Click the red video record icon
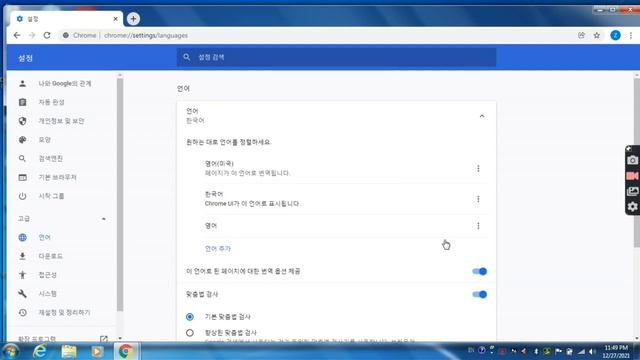 coord(632,176)
